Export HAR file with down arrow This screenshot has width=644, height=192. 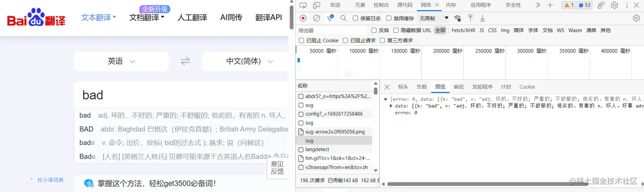tap(483, 18)
